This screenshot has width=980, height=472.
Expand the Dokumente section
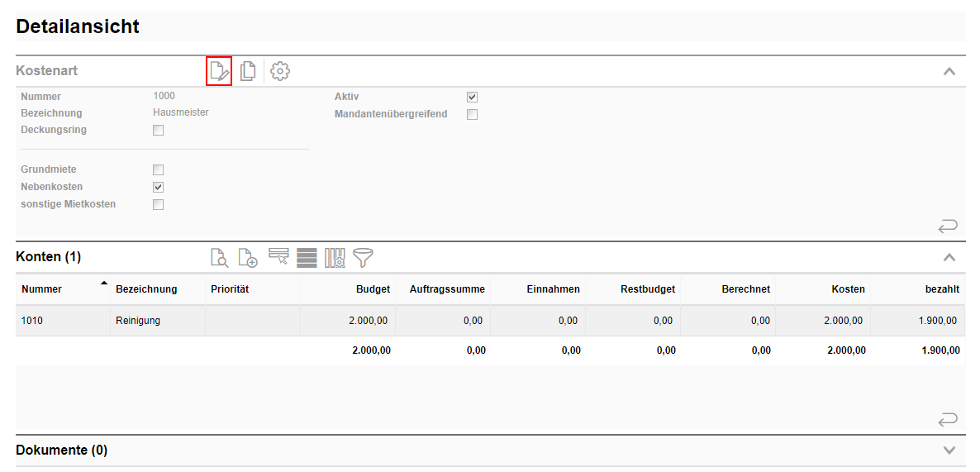(949, 451)
